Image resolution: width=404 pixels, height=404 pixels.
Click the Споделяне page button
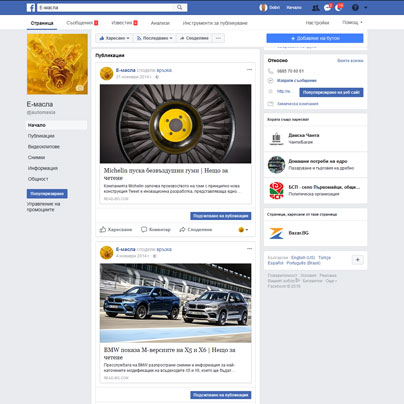click(194, 38)
